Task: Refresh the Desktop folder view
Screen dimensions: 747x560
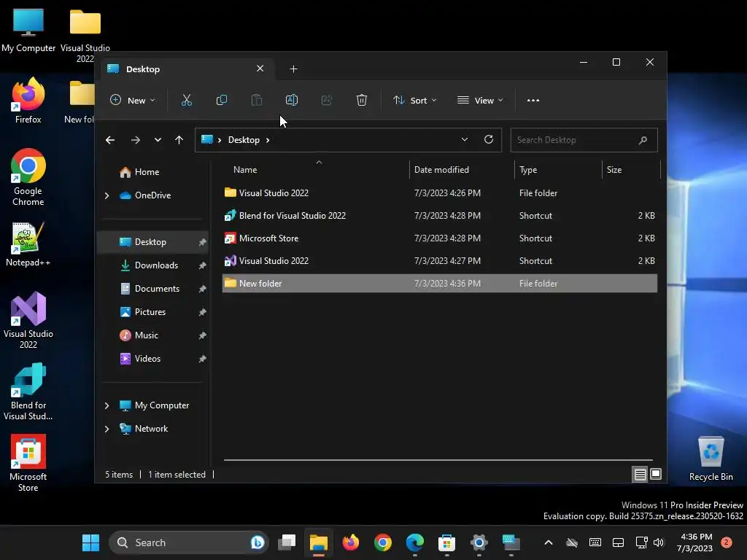Action: coord(489,139)
